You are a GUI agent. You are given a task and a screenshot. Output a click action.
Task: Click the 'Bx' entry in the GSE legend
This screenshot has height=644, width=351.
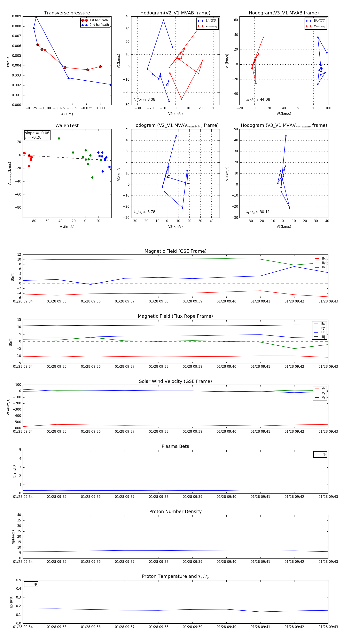320,259
